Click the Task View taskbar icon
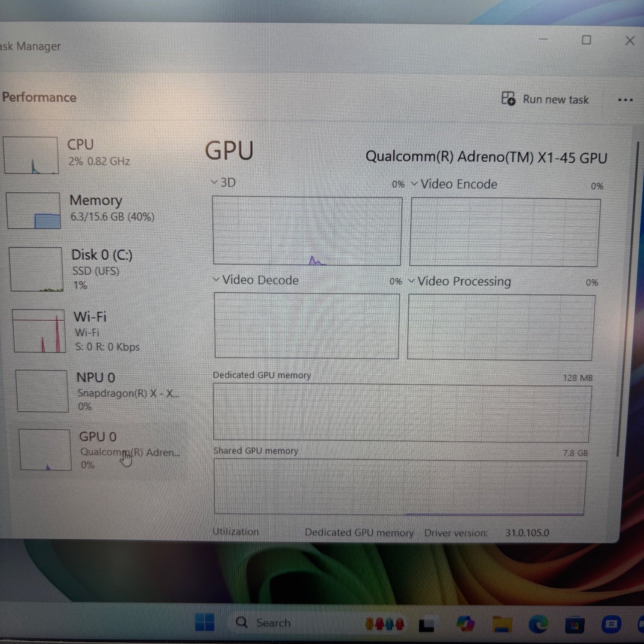The width and height of the screenshot is (644, 644). pos(426,624)
